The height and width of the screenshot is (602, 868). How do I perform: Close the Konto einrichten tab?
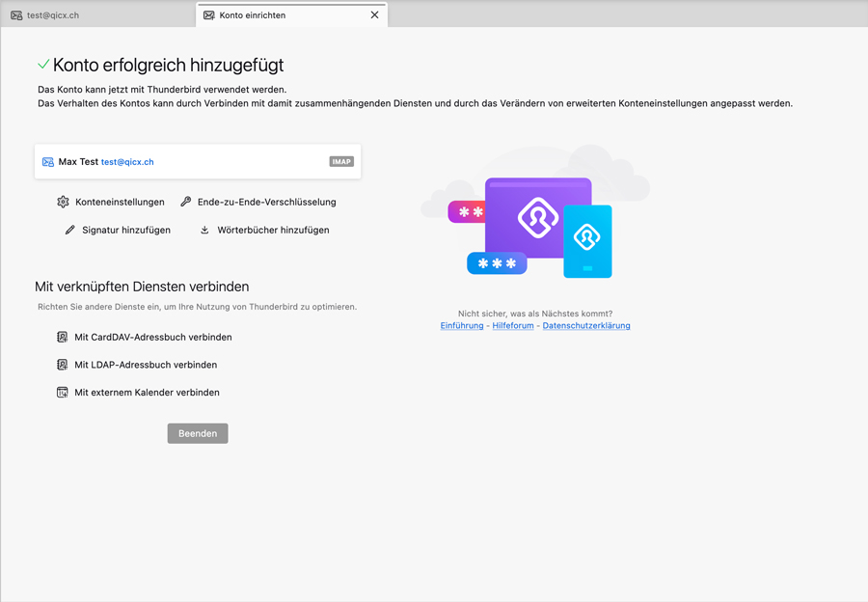pyautogui.click(x=374, y=15)
